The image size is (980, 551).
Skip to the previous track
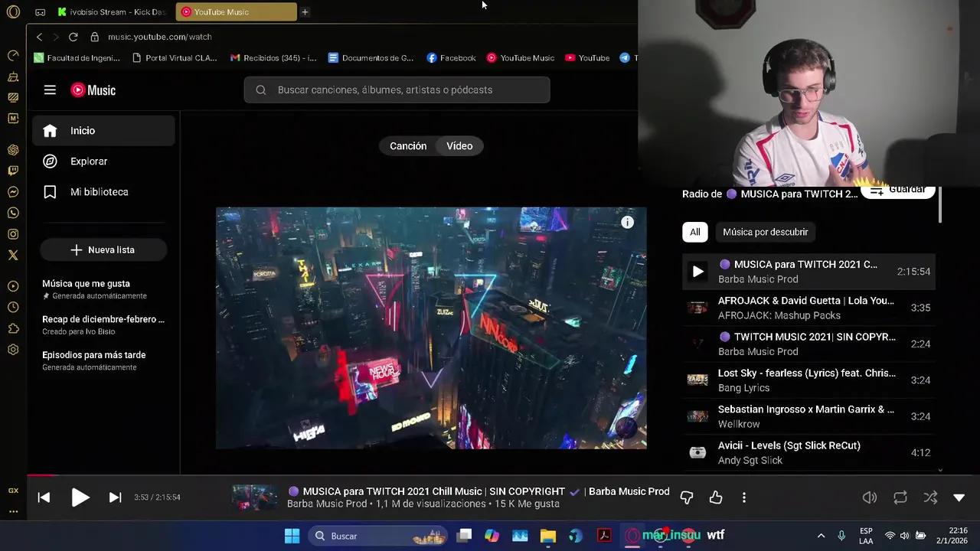pyautogui.click(x=44, y=497)
